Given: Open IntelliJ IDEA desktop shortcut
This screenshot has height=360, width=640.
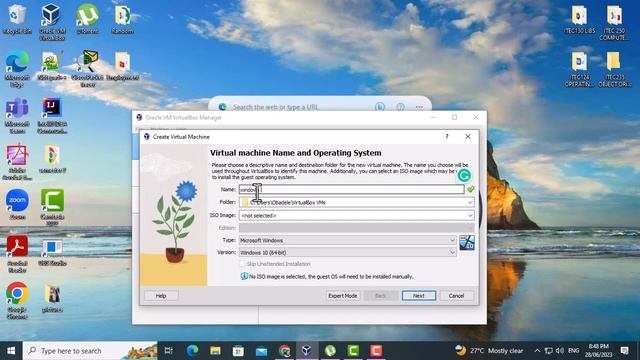Looking at the screenshot, I should [x=52, y=116].
